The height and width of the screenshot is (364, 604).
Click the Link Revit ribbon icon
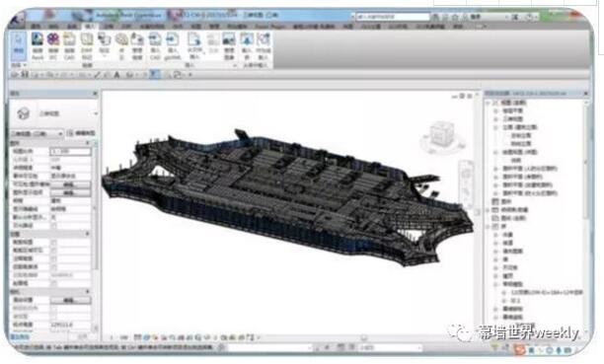pos(38,46)
